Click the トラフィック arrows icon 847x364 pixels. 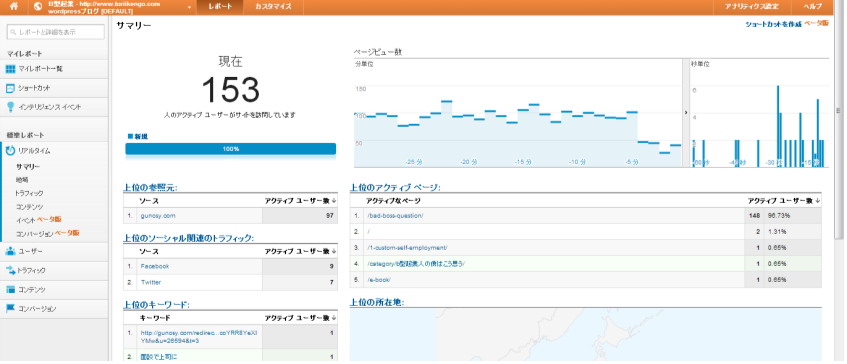coord(10,270)
